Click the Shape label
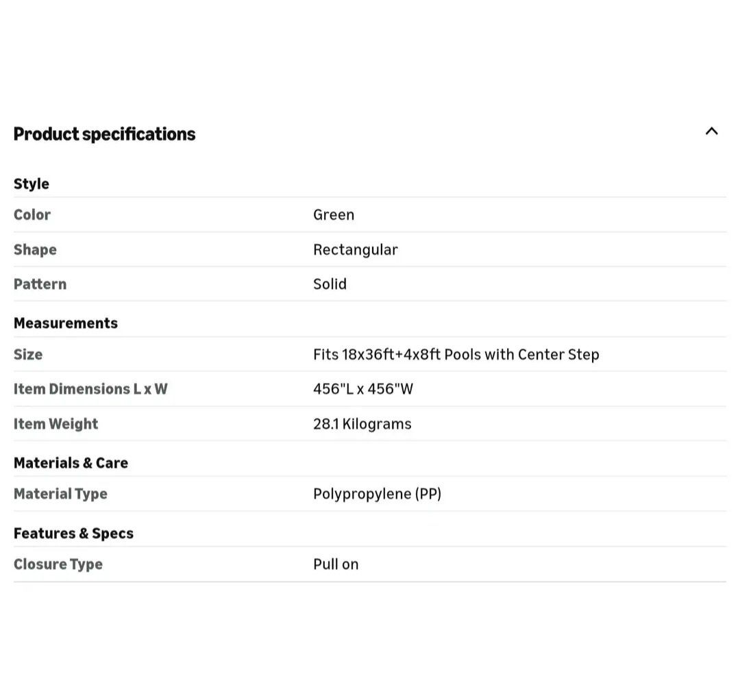 pos(35,249)
